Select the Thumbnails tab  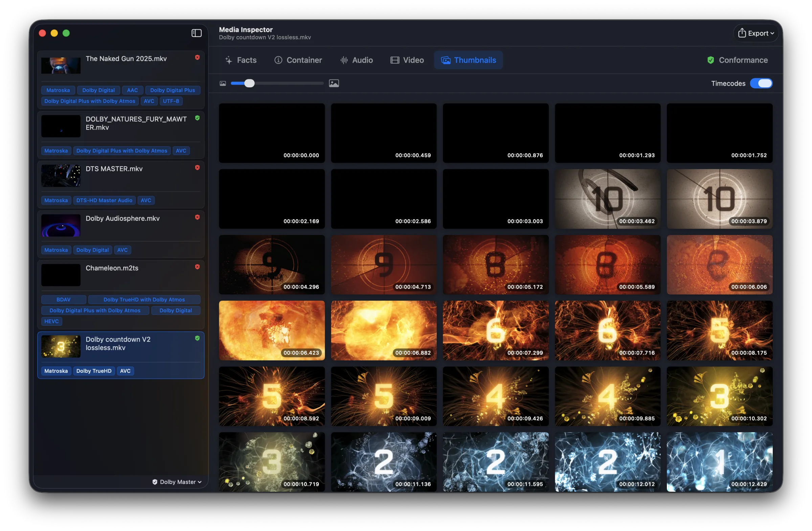click(x=469, y=60)
